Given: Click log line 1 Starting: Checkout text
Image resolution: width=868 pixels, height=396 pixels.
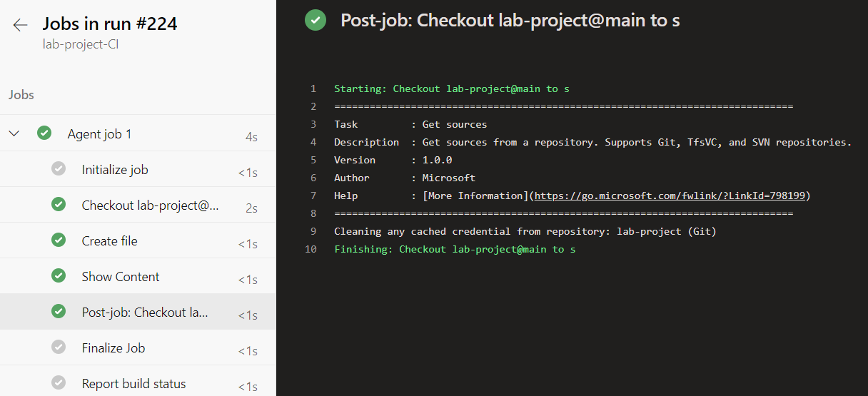Looking at the screenshot, I should click(452, 88).
